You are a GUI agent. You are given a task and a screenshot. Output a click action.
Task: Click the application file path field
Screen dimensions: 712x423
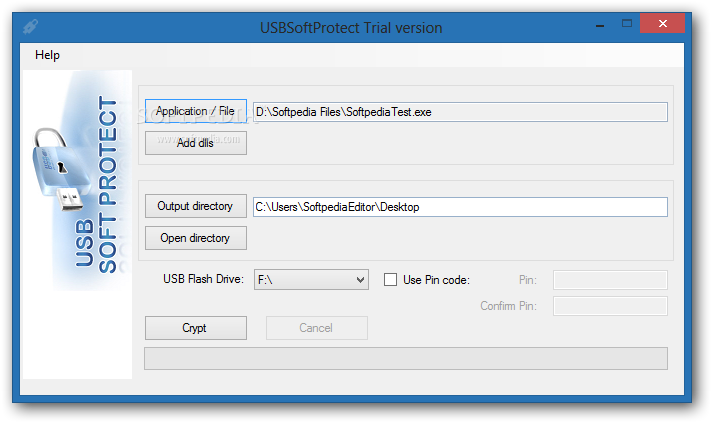click(x=460, y=112)
